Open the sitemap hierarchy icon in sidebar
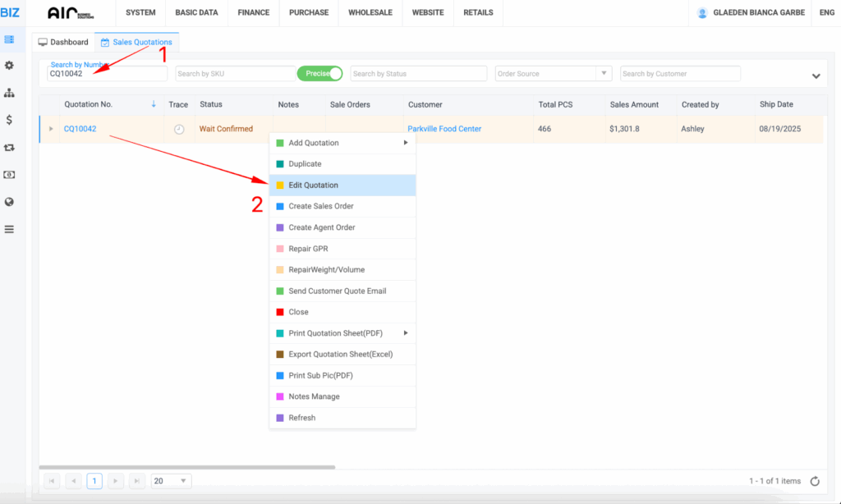This screenshot has height=504, width=841. (x=9, y=93)
